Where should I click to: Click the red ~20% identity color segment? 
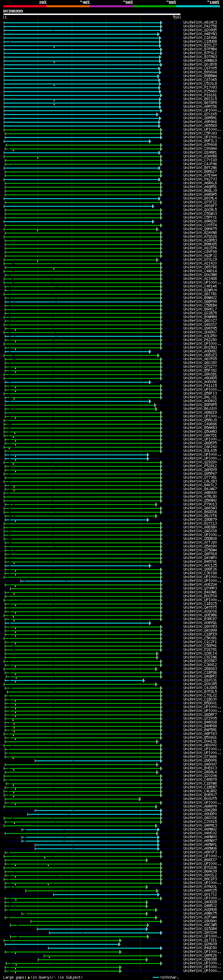click(x=25, y=6)
